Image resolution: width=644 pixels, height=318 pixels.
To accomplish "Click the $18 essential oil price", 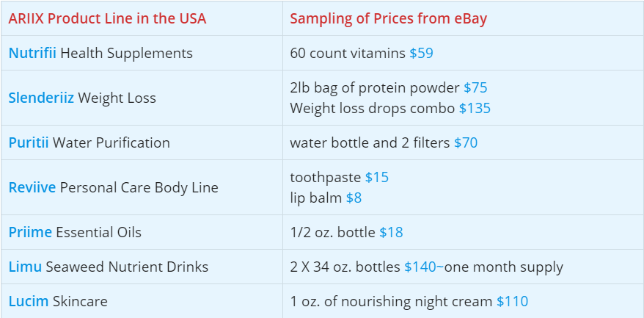I will pos(391,232).
